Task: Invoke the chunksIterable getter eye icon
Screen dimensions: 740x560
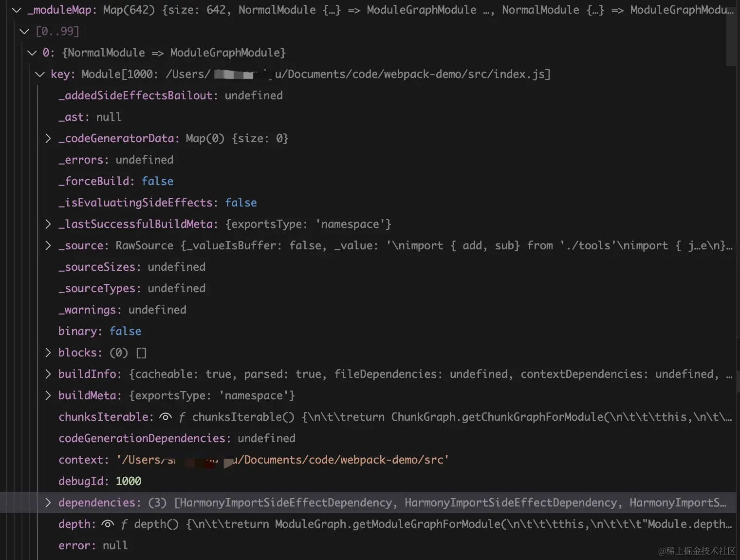Action: pyautogui.click(x=166, y=417)
